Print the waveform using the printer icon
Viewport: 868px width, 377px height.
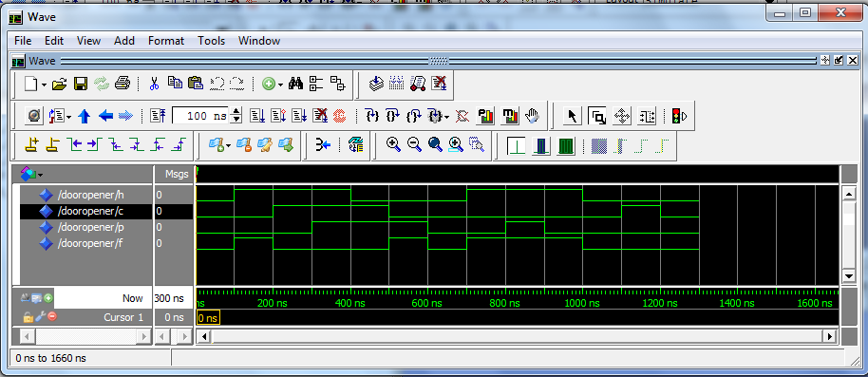point(122,84)
